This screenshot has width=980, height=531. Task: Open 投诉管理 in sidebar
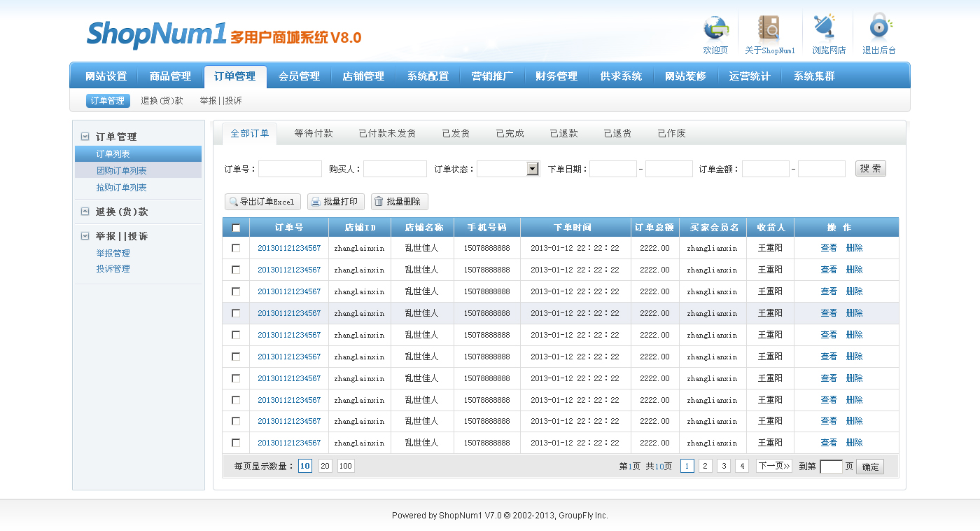point(113,269)
